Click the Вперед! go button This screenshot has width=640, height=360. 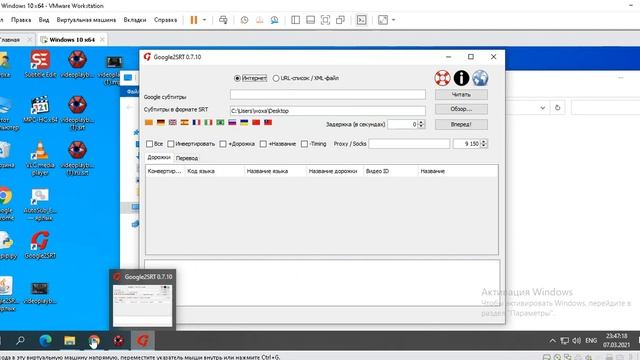[x=461, y=124]
